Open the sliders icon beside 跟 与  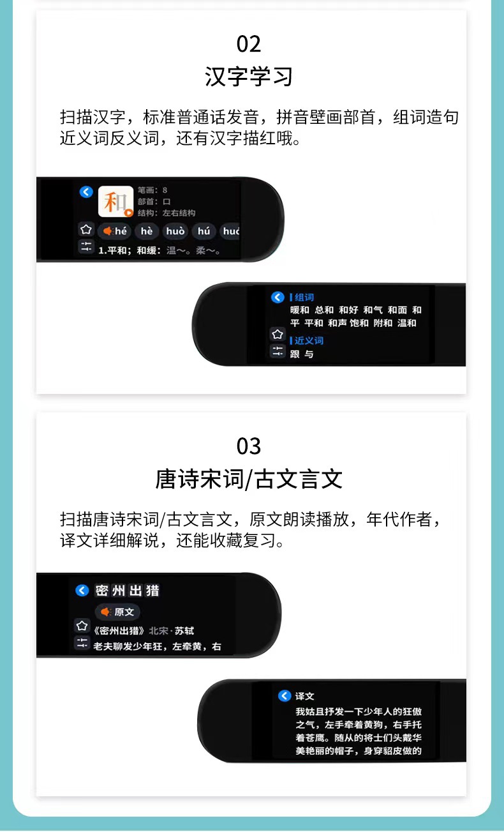click(277, 351)
